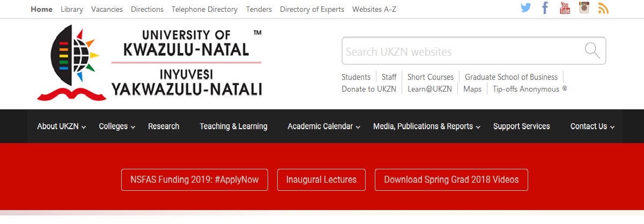Click the magnifying glass search icon
Viewport: 644px width, 224px height.
point(592,51)
